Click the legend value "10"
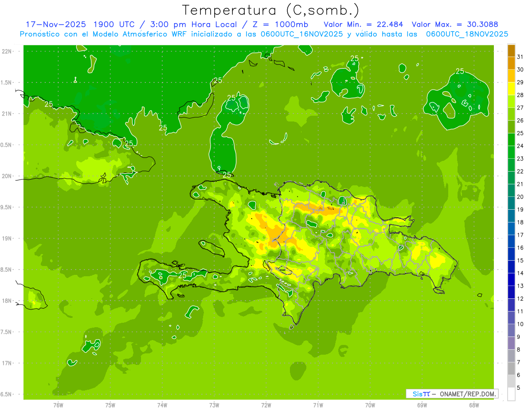This screenshot has width=532, height=411. [520, 324]
